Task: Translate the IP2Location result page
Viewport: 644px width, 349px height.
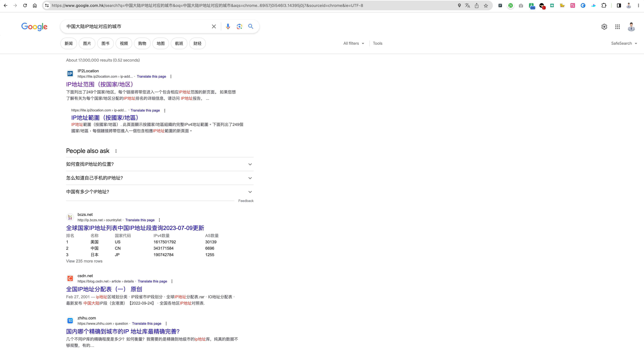Action: coord(151,76)
